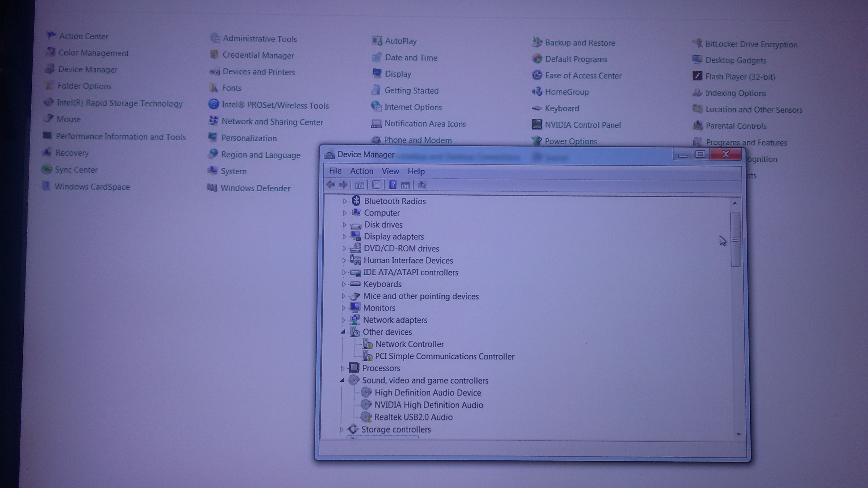Select Mice and other pointing devices
Screen dimensions: 868x488
coord(421,296)
